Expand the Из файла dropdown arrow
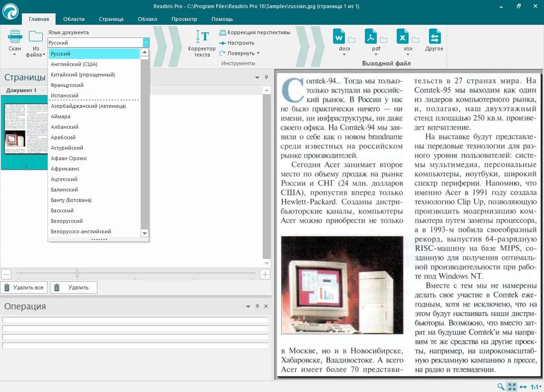 coord(44,55)
